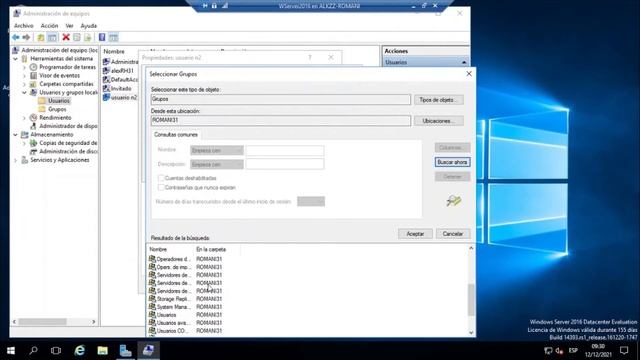Click the Back arrow in Administración de equipos toolbar

(16, 38)
